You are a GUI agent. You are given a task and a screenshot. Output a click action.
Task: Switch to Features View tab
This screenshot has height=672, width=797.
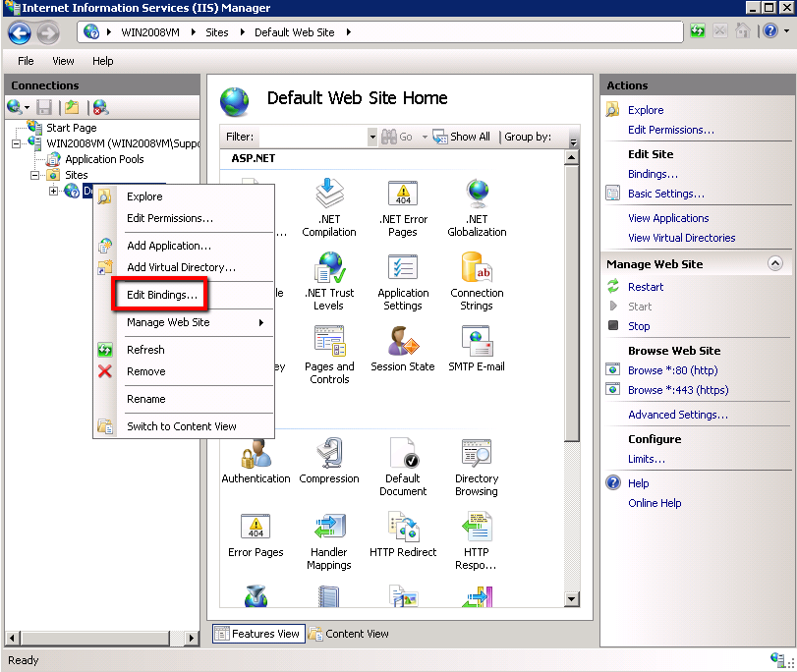pyautogui.click(x=258, y=634)
